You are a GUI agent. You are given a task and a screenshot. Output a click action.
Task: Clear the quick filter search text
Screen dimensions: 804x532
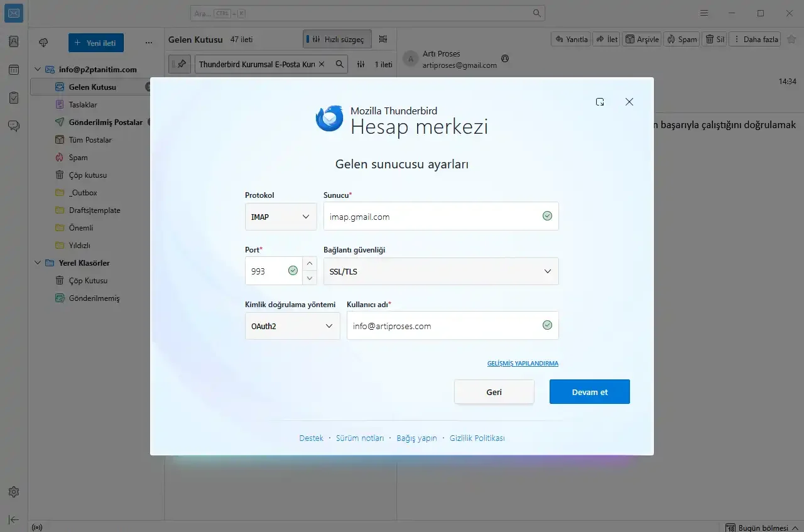[322, 64]
